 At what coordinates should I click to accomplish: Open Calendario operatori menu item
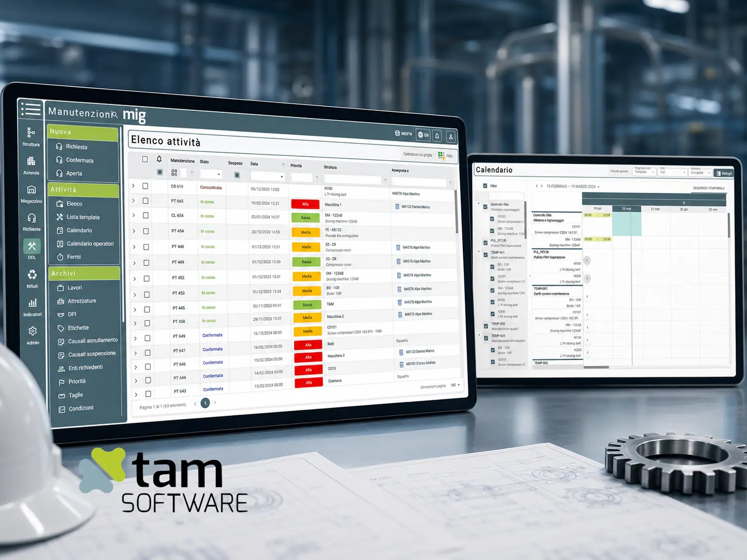90,244
